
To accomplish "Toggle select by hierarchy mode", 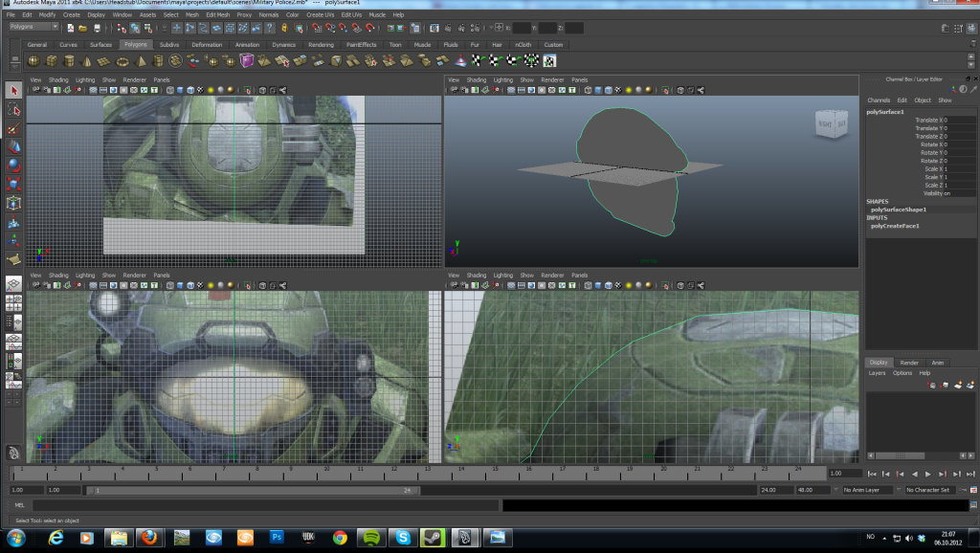I will pyautogui.click(x=122, y=28).
